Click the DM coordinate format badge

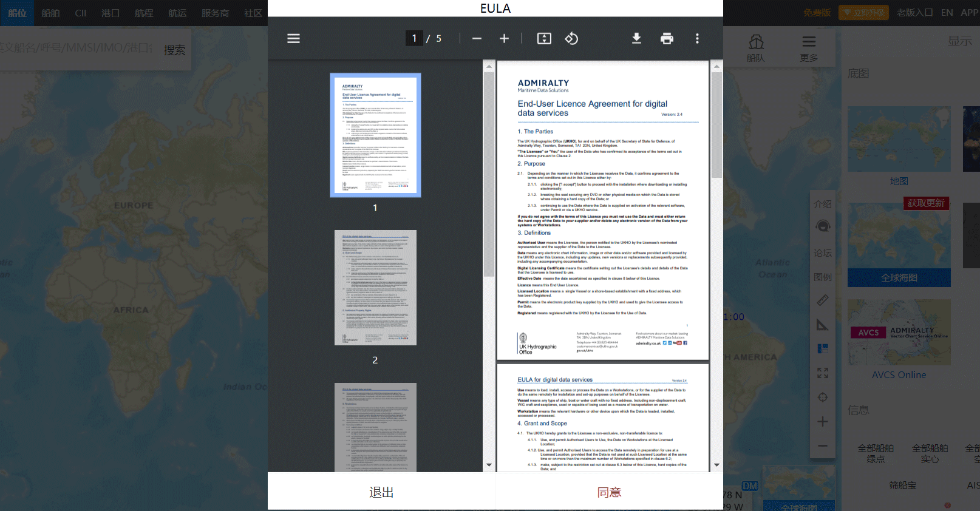pos(750,486)
